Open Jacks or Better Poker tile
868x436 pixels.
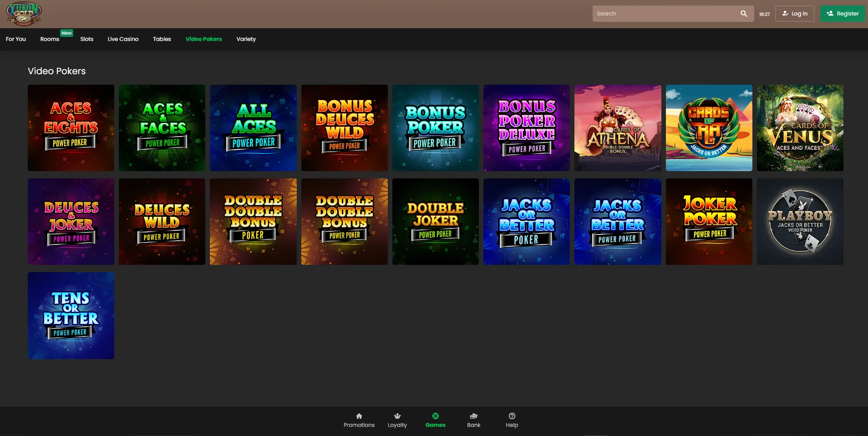pyautogui.click(x=527, y=222)
